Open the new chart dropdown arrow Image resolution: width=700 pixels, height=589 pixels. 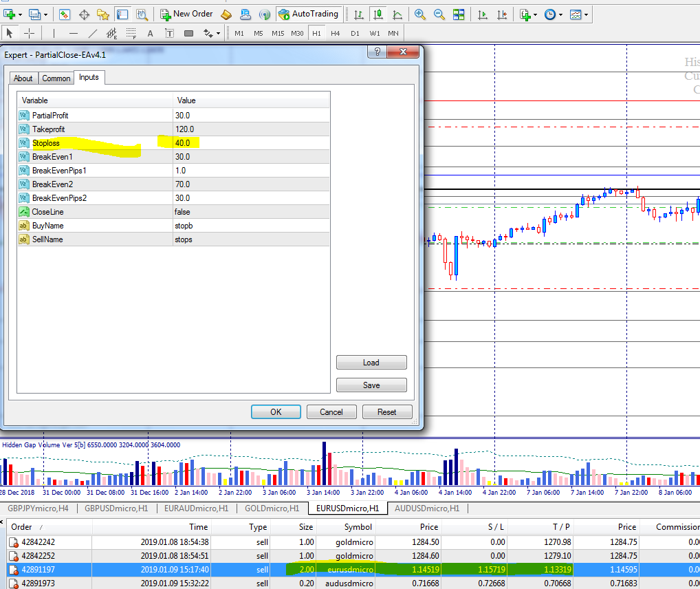[21, 14]
